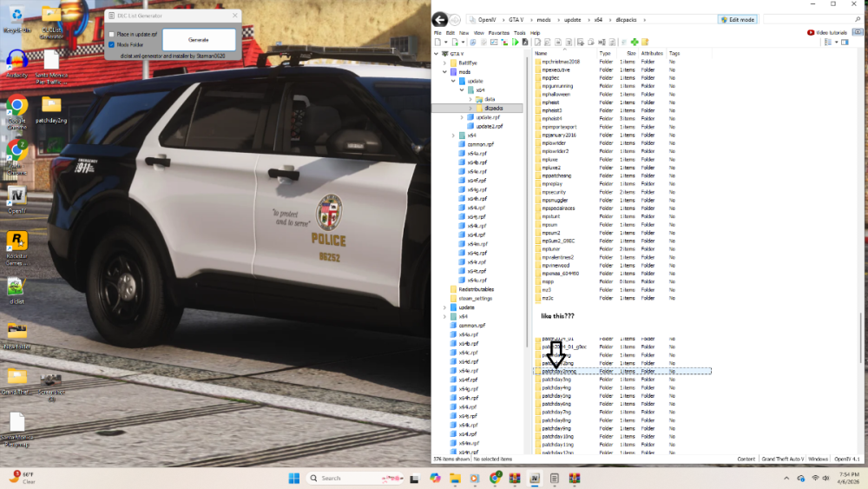Select the mpsecurity folder row
Image resolution: width=868 pixels, height=489 pixels.
pos(621,192)
